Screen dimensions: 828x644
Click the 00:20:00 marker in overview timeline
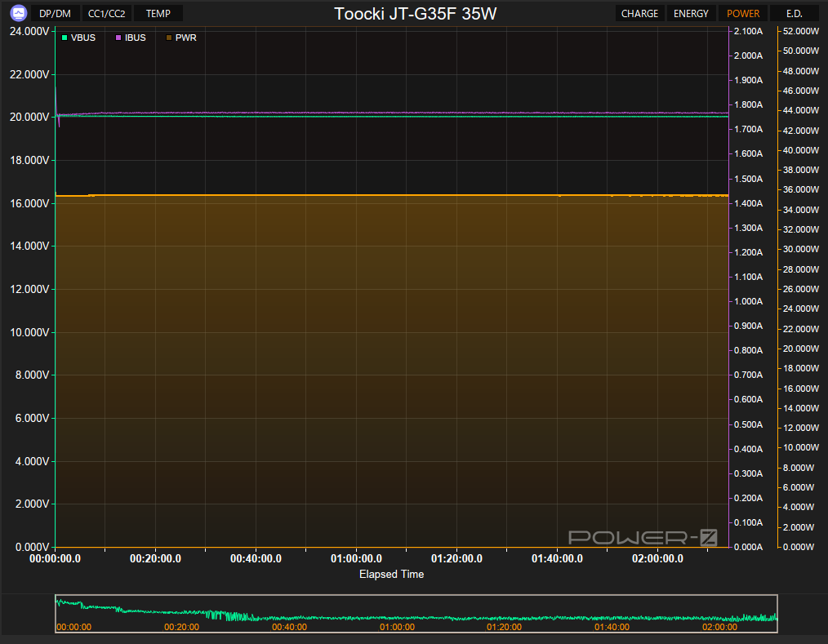(x=181, y=627)
